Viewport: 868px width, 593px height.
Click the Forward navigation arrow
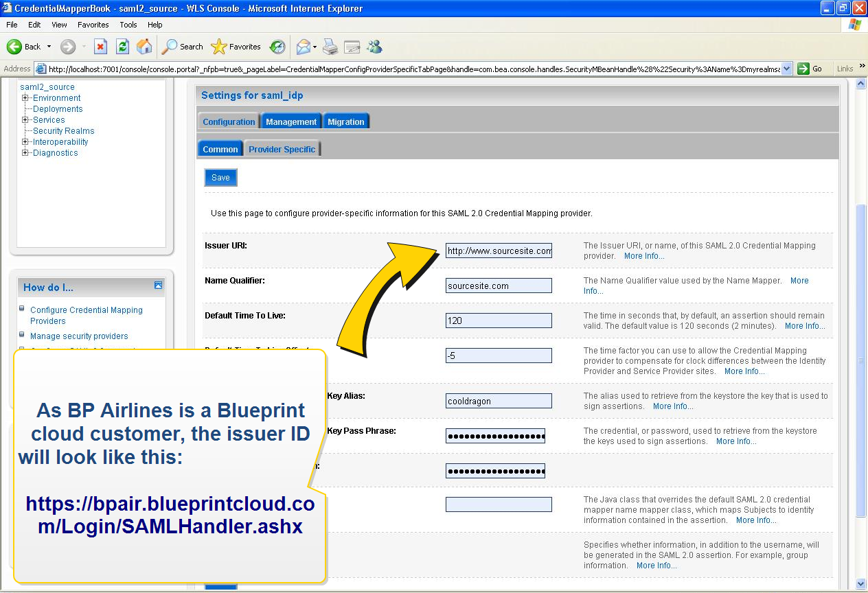(68, 47)
